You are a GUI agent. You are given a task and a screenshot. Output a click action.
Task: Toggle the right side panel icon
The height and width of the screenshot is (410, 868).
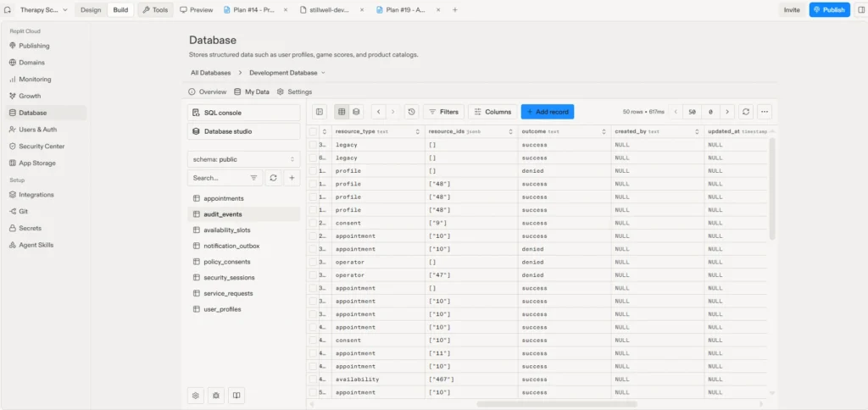point(860,10)
